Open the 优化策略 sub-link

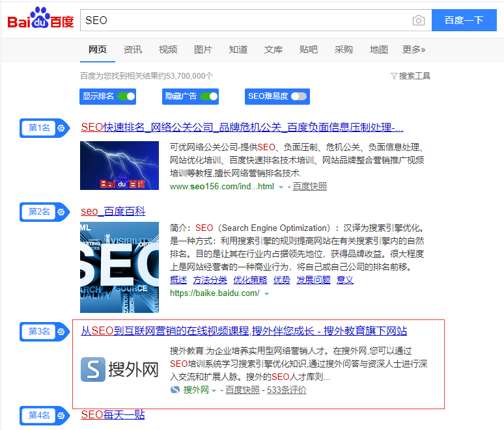pos(250,280)
